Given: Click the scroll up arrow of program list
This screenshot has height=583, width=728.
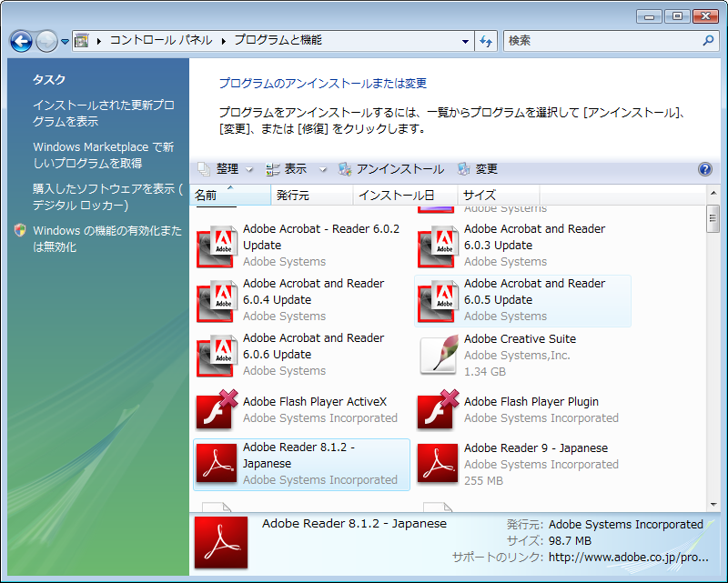Looking at the screenshot, I should tap(713, 193).
